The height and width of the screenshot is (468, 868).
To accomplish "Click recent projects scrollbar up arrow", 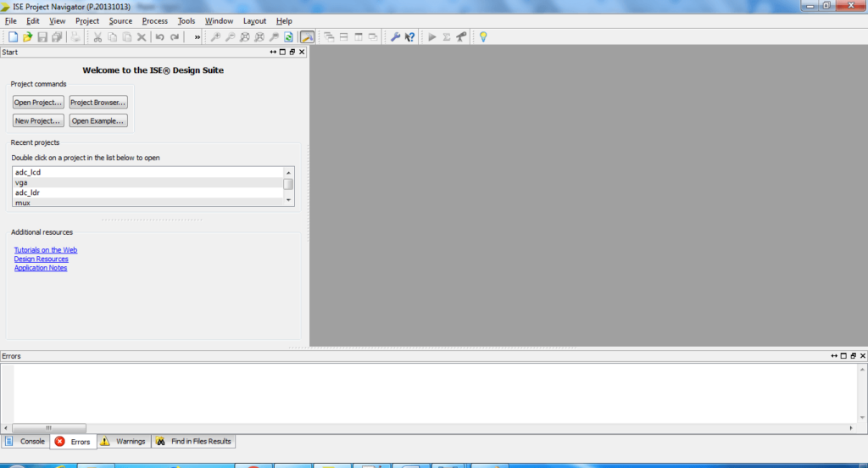I will tap(288, 173).
